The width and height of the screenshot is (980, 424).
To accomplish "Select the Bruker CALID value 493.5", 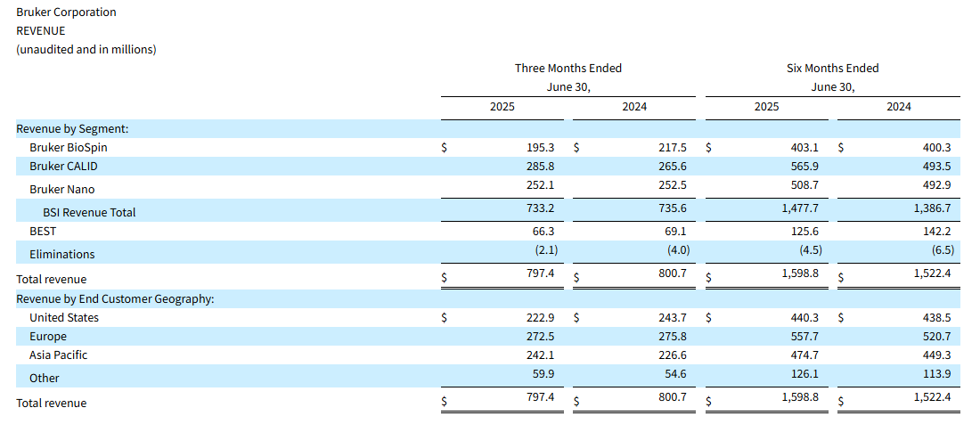I will [937, 167].
